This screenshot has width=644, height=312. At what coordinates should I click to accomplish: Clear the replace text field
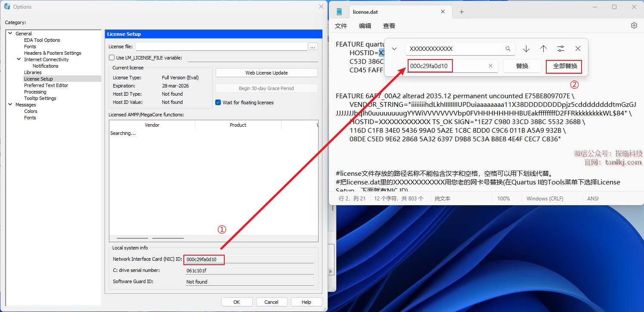point(490,66)
